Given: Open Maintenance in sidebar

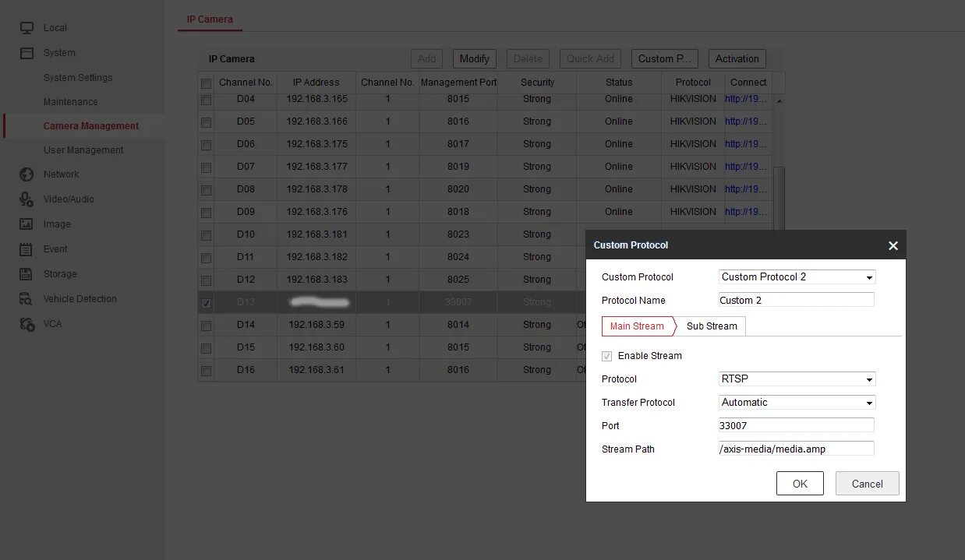Looking at the screenshot, I should tap(71, 102).
